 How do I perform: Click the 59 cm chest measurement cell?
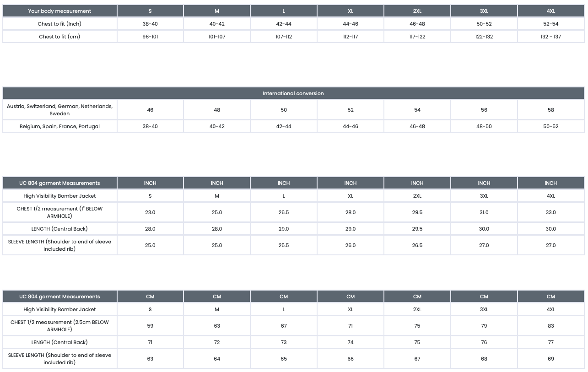[x=150, y=326]
